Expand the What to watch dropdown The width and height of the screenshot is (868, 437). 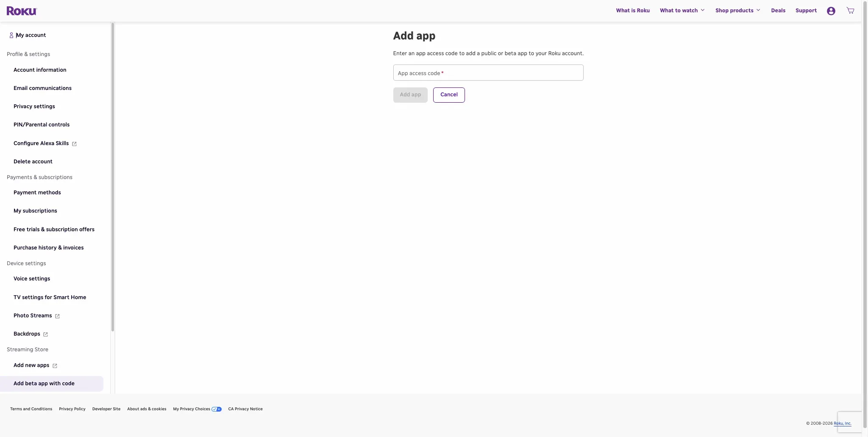pos(682,11)
